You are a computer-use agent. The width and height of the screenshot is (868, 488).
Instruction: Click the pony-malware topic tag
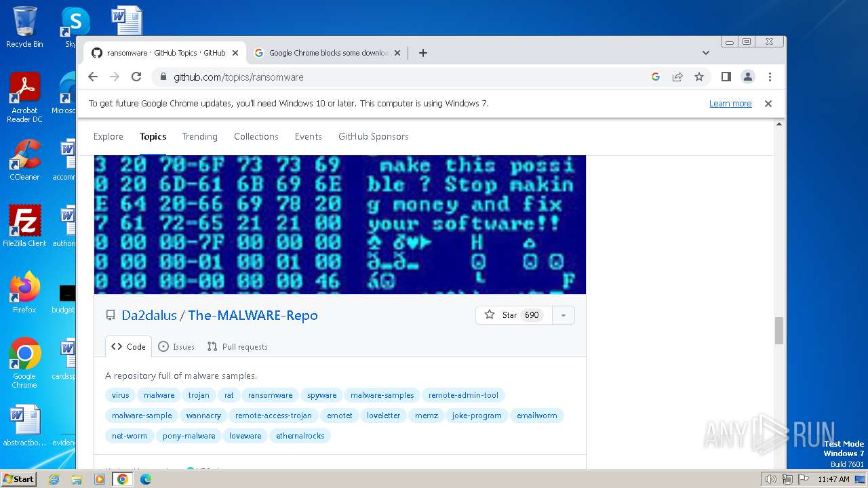(x=189, y=436)
